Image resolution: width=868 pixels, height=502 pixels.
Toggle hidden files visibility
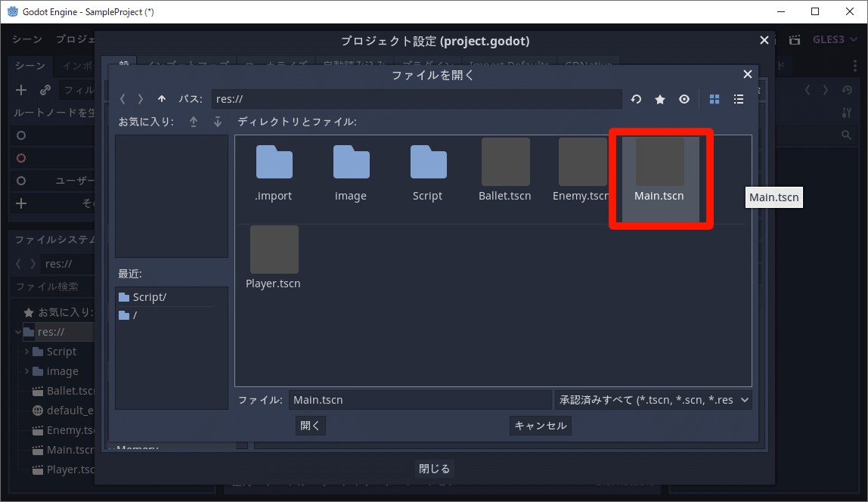pos(684,99)
